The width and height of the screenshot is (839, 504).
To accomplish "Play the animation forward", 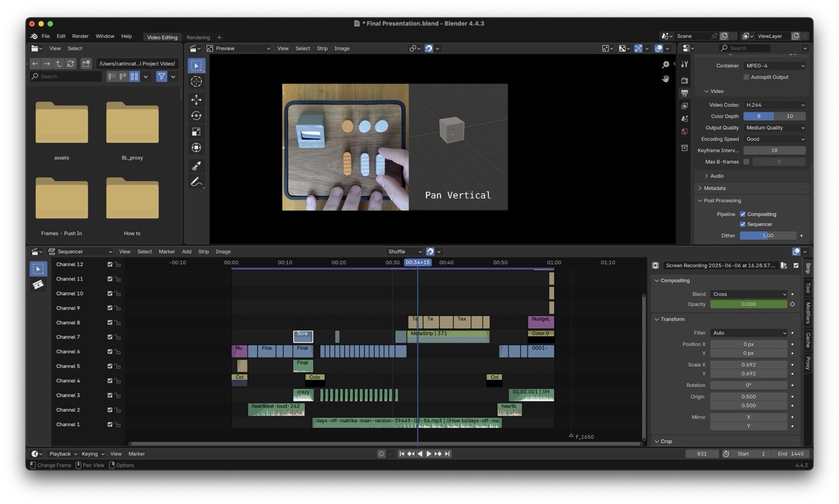I will (429, 454).
